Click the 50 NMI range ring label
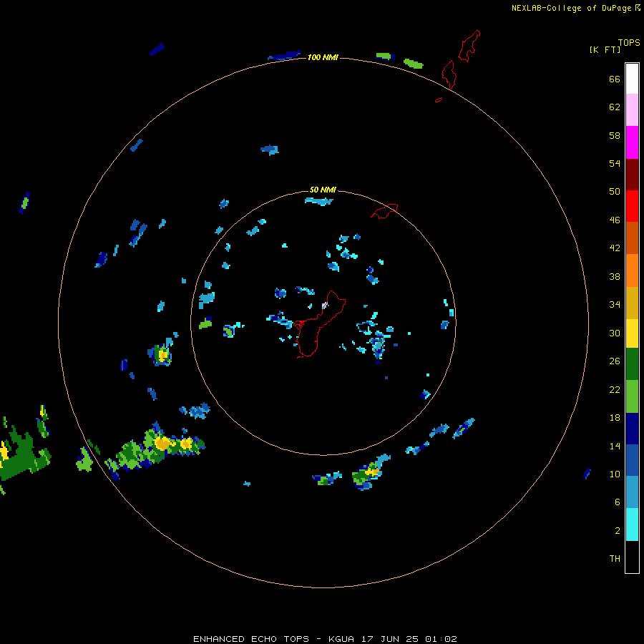644x644 pixels. coord(323,190)
